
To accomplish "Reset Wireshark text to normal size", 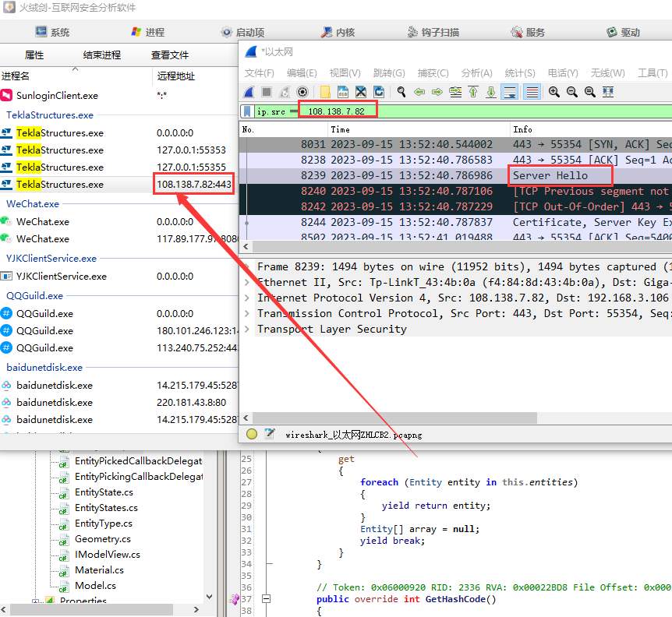I will [x=590, y=92].
